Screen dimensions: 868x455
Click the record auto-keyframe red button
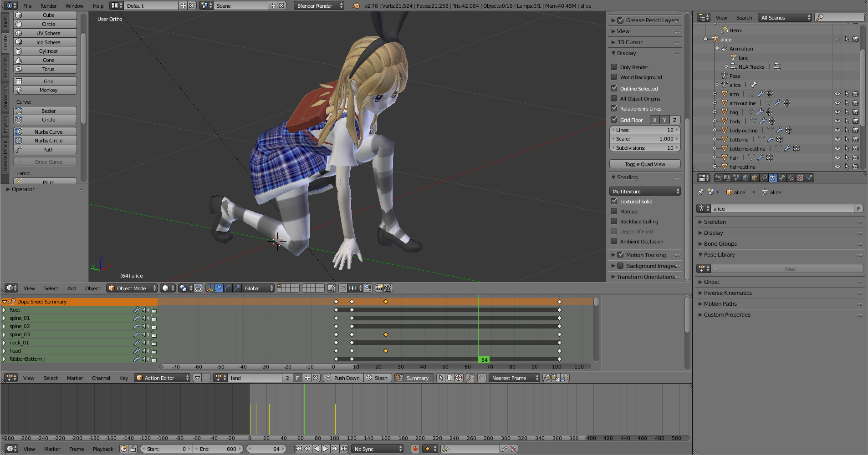(x=415, y=449)
